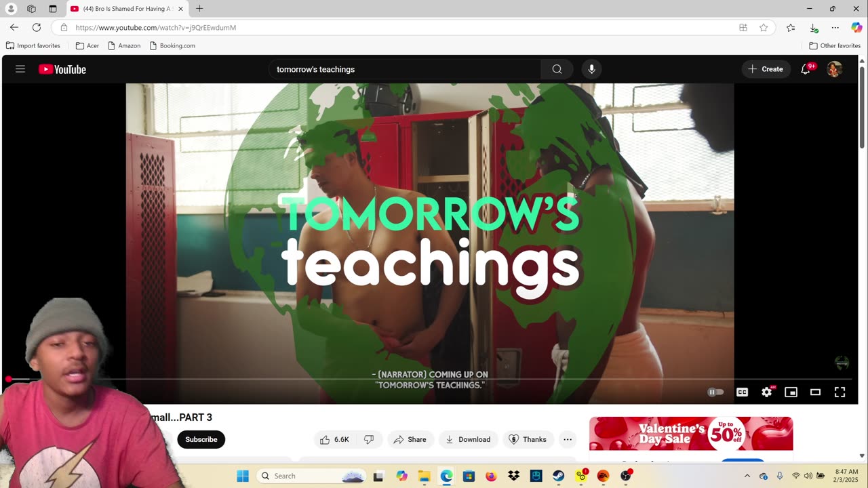Open Other favorites folder dropdown
Screen dimensions: 868x488
point(835,45)
